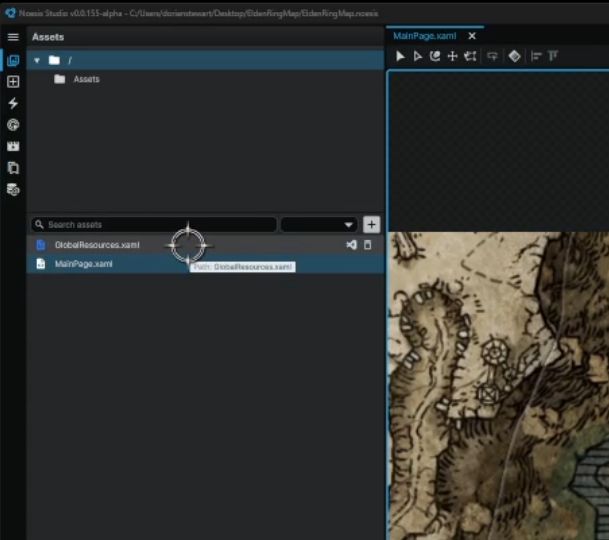Select the root '/' folder row
Image resolution: width=609 pixels, height=540 pixels.
205,60
